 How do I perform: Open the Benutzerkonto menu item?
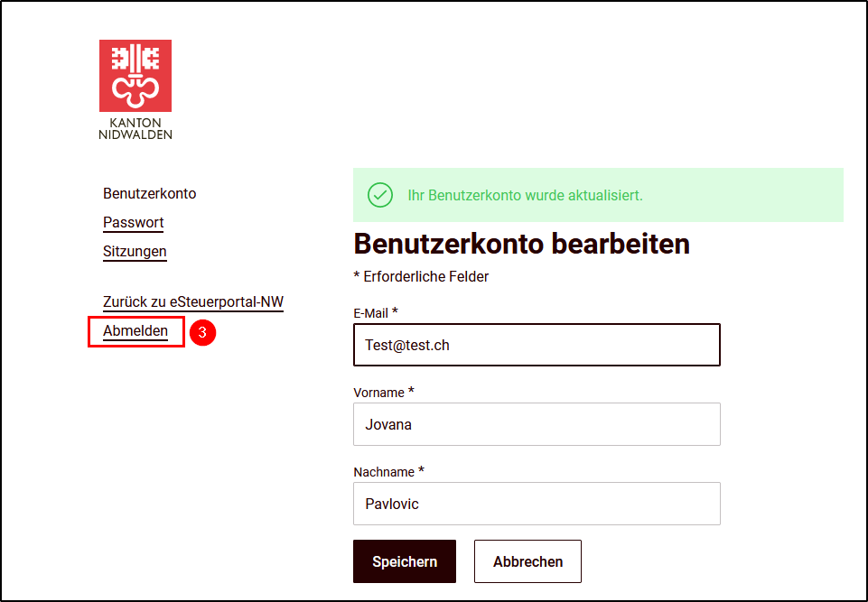pos(149,194)
